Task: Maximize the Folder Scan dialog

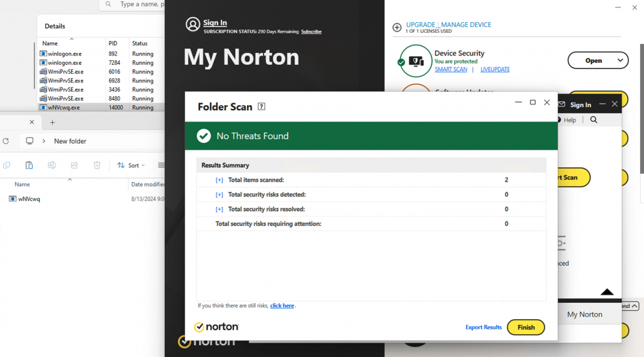Action: click(x=533, y=103)
